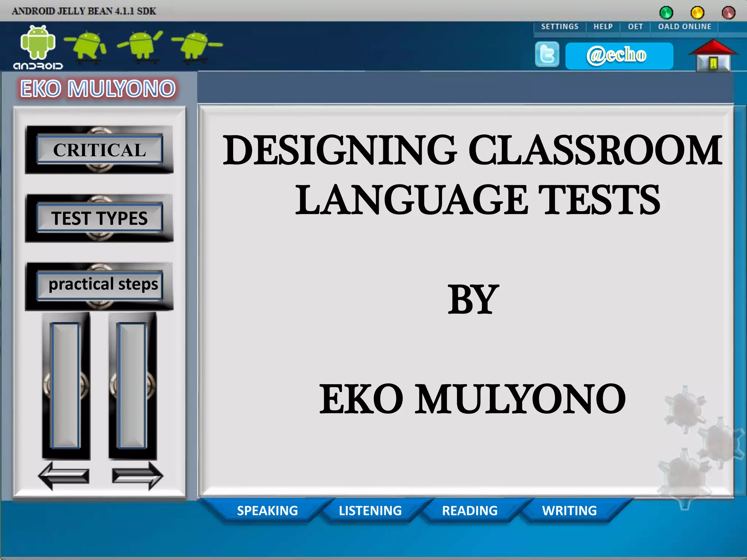The image size is (747, 560).
Task: Click EKO MULYONO author name in slide
Action: point(473,399)
